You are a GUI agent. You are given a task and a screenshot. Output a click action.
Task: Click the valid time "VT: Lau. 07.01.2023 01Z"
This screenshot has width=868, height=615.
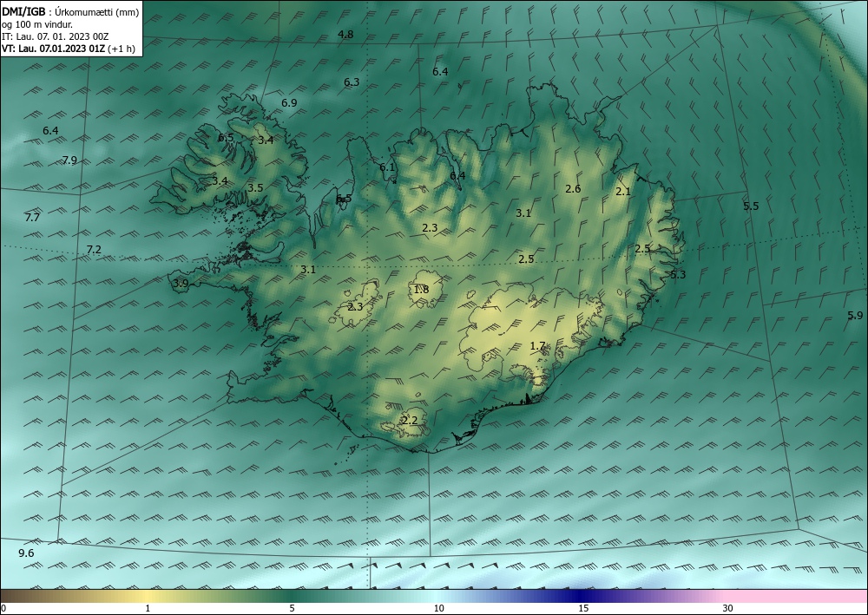click(x=53, y=49)
